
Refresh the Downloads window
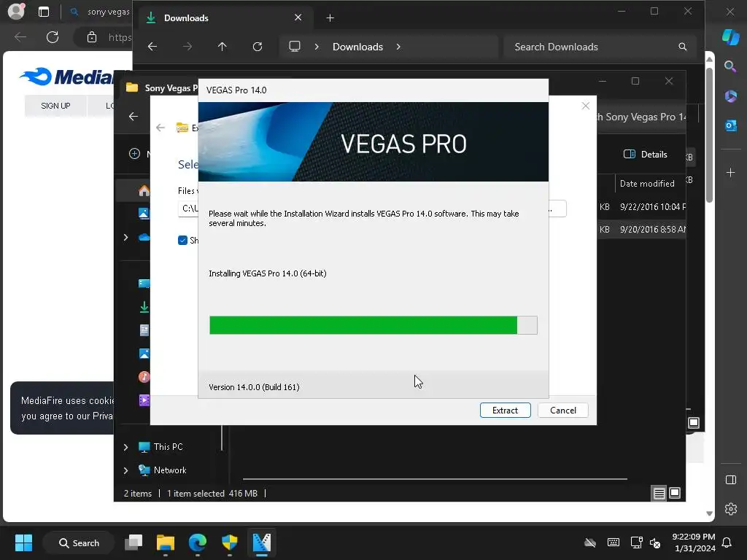[258, 47]
